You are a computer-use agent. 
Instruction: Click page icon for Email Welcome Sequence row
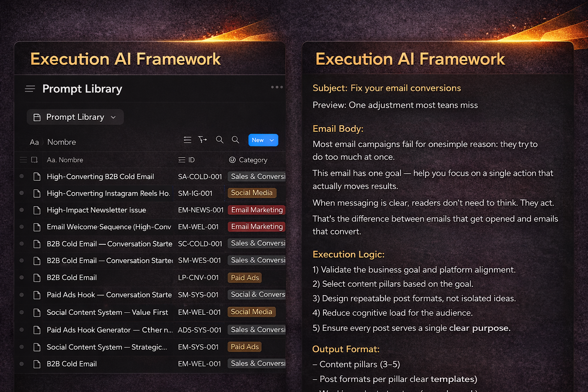coord(37,227)
